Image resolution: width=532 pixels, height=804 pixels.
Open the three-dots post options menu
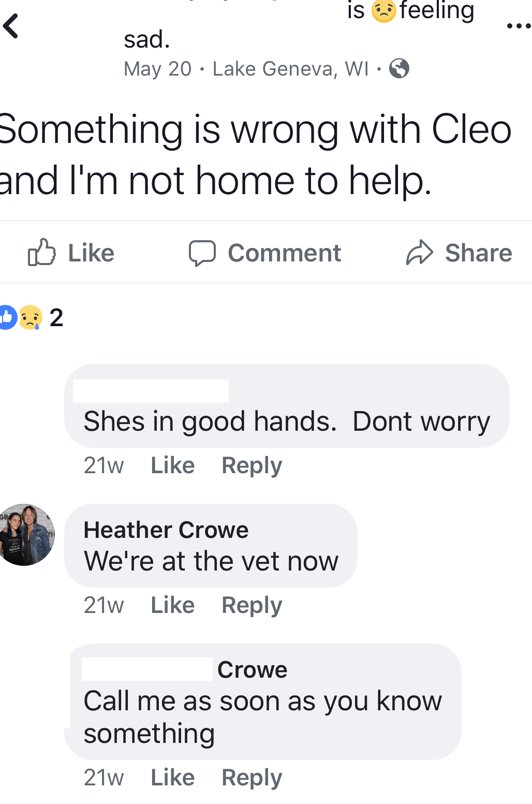(x=519, y=26)
